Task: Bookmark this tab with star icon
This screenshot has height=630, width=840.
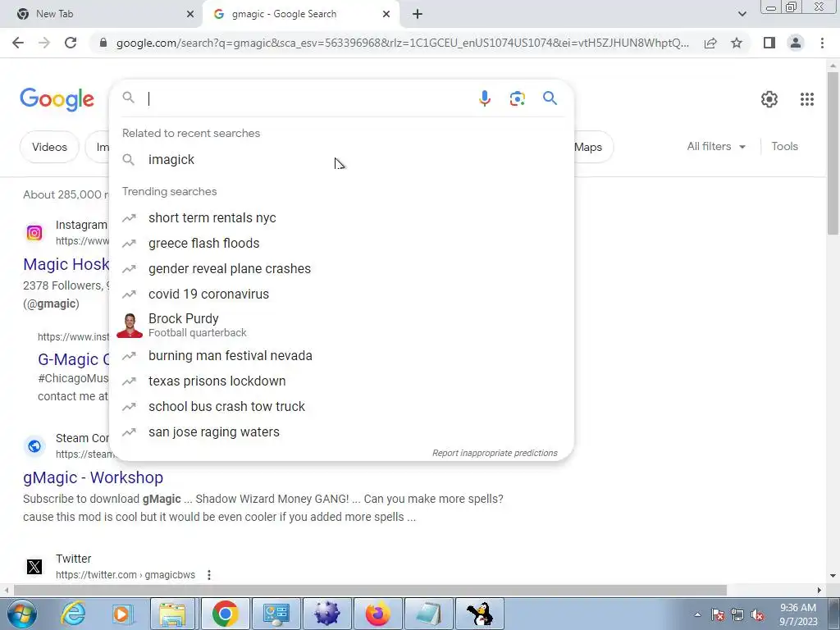Action: click(x=737, y=43)
